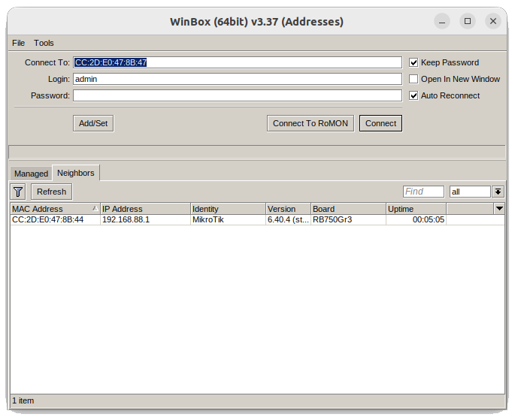
Task: Sort by Board column header
Action: point(348,209)
